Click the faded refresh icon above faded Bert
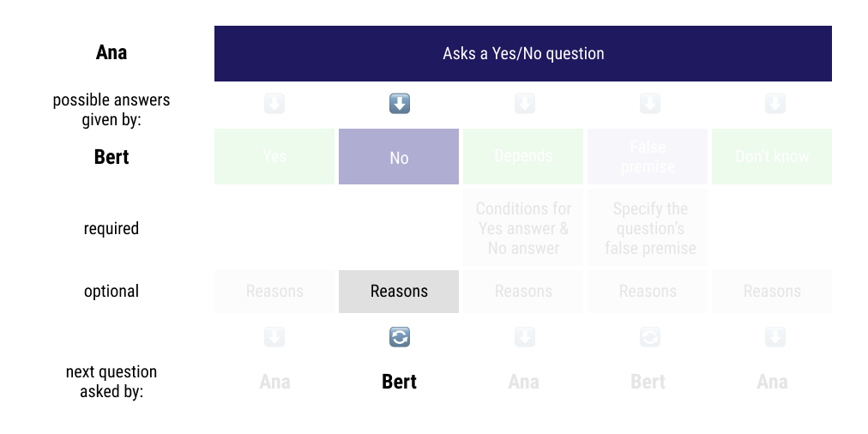Screen dimensions: 868x434 pyautogui.click(x=650, y=336)
